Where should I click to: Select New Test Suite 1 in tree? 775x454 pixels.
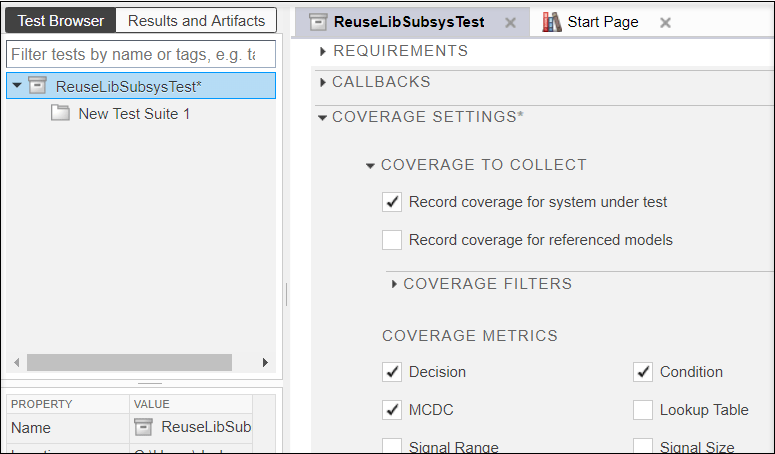click(x=134, y=114)
